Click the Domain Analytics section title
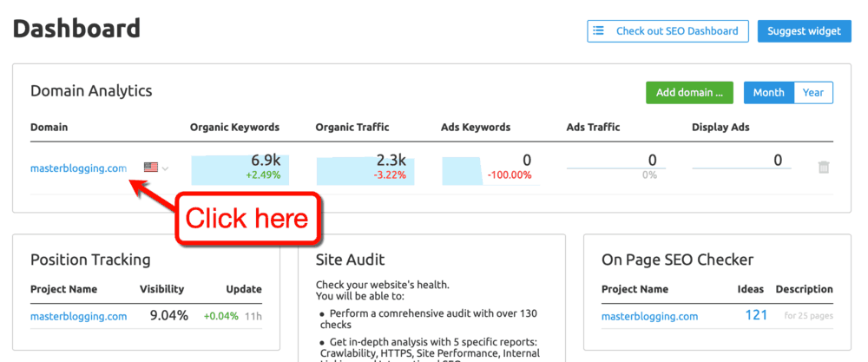Screen dimensions: 868x362 [x=91, y=91]
